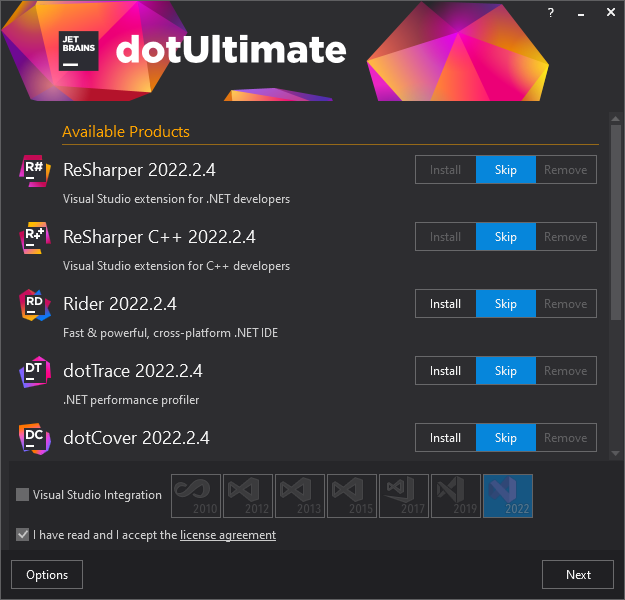Select Visual Studio 2013 integration icon
The width and height of the screenshot is (625, 600).
tap(300, 496)
